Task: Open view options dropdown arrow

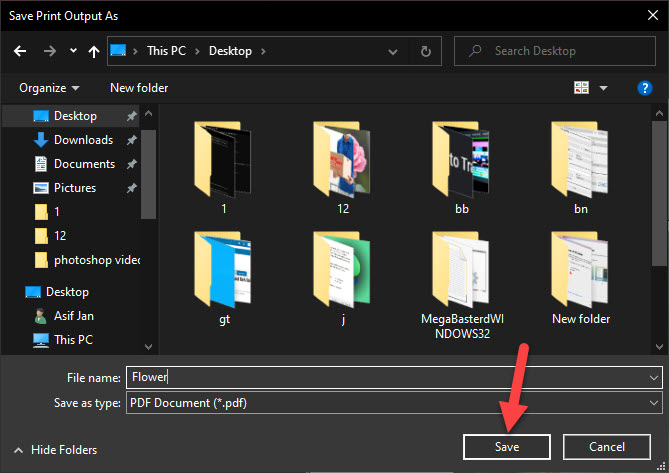Action: tap(603, 88)
